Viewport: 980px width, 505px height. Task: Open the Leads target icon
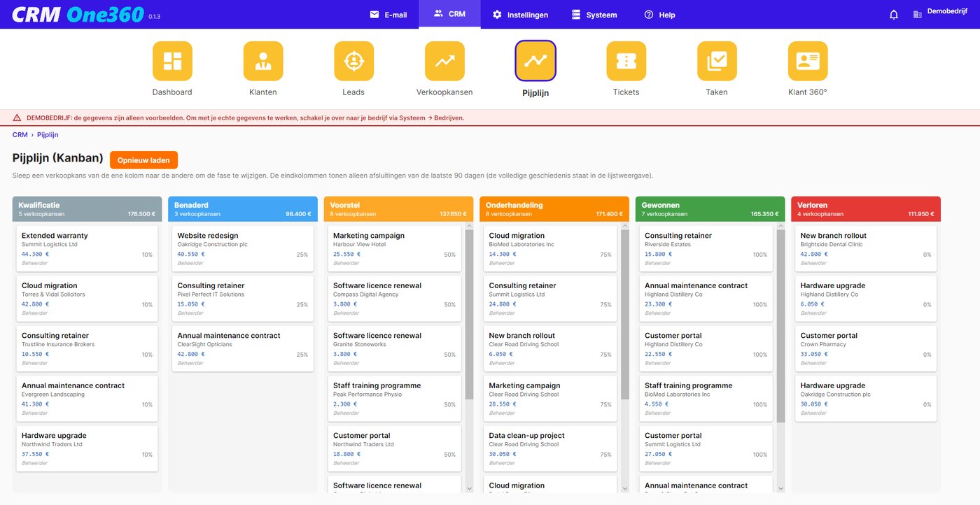(x=354, y=61)
